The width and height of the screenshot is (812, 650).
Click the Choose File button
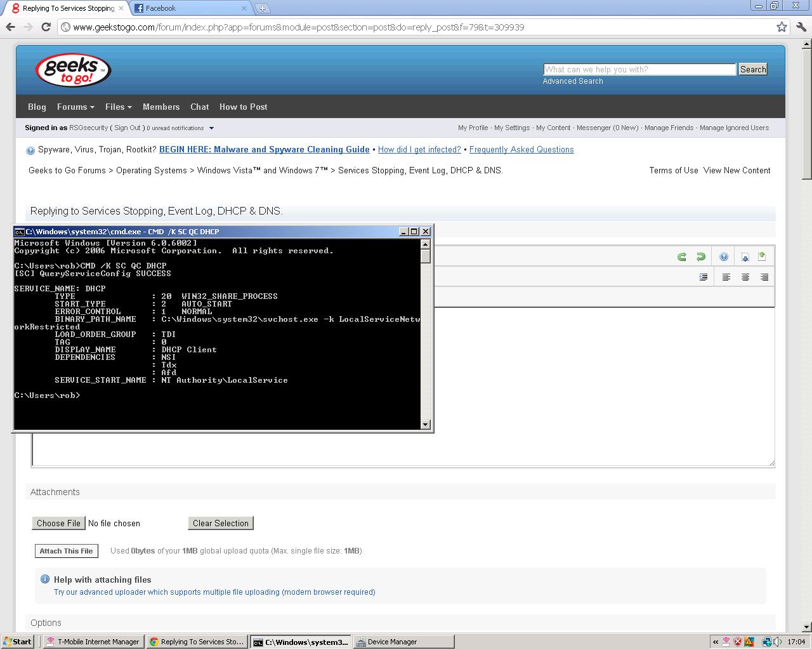pos(58,523)
